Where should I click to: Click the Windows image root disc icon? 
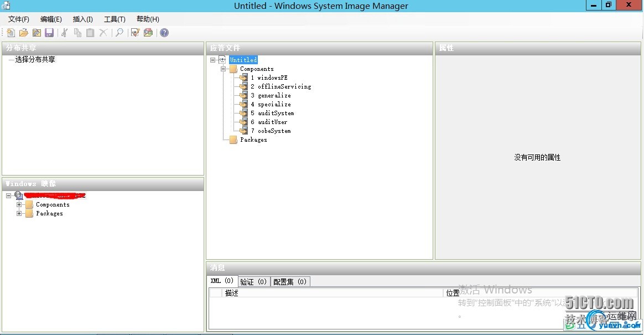tap(18, 195)
